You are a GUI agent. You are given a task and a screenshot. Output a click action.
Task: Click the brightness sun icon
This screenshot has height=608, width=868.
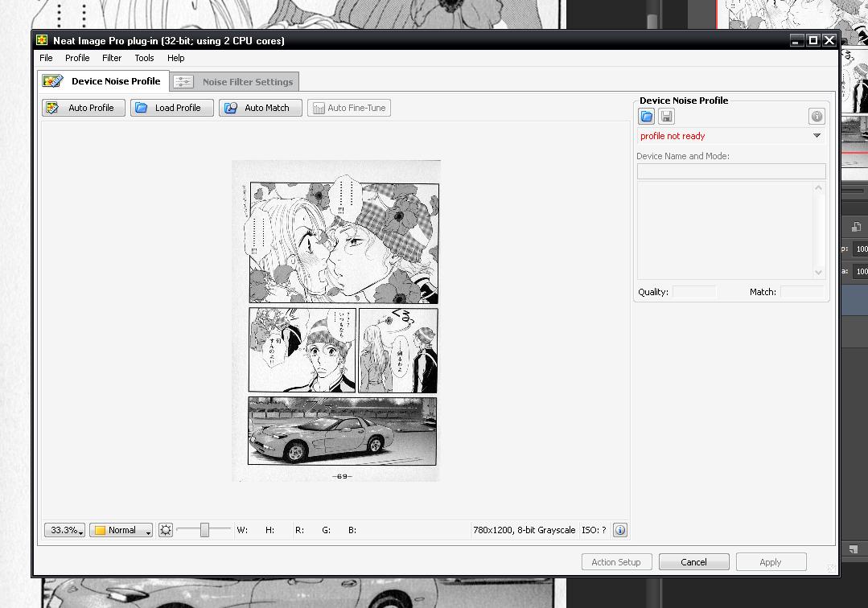point(166,530)
